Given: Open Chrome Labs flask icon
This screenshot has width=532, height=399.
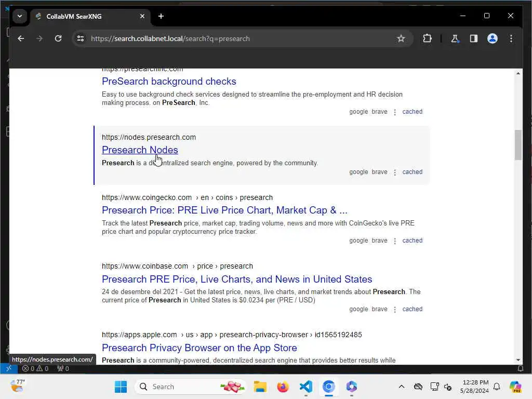Looking at the screenshot, I should [455, 38].
